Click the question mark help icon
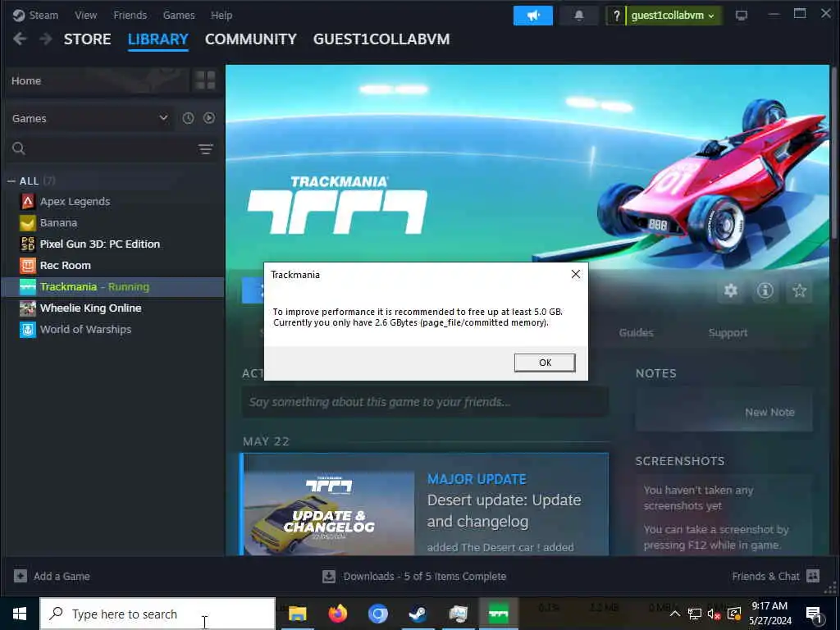 (617, 16)
